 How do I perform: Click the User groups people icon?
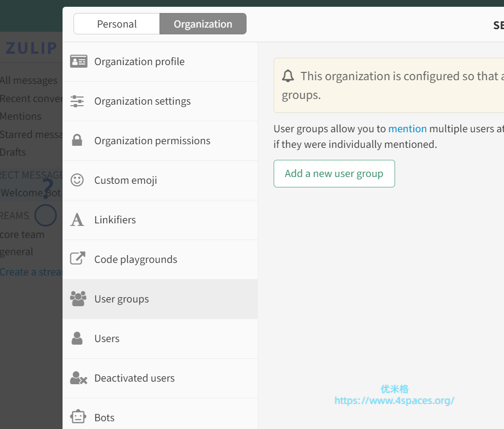[x=78, y=299]
